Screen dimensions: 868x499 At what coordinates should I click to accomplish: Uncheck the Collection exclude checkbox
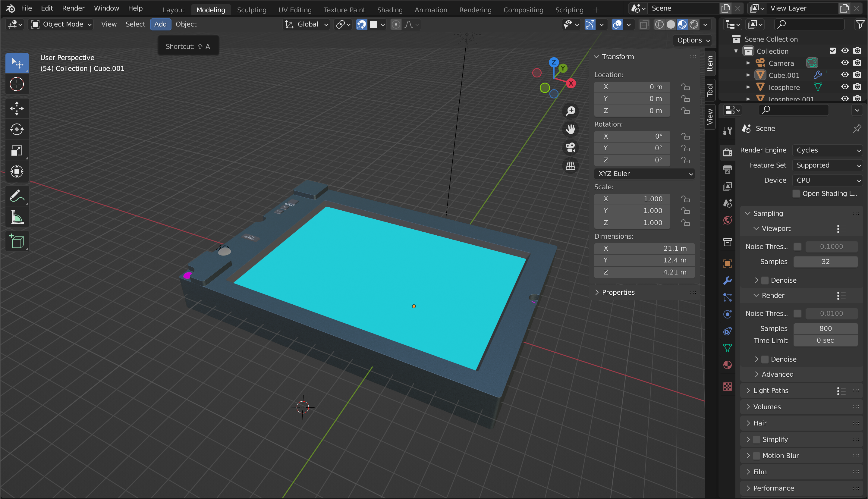pos(832,51)
